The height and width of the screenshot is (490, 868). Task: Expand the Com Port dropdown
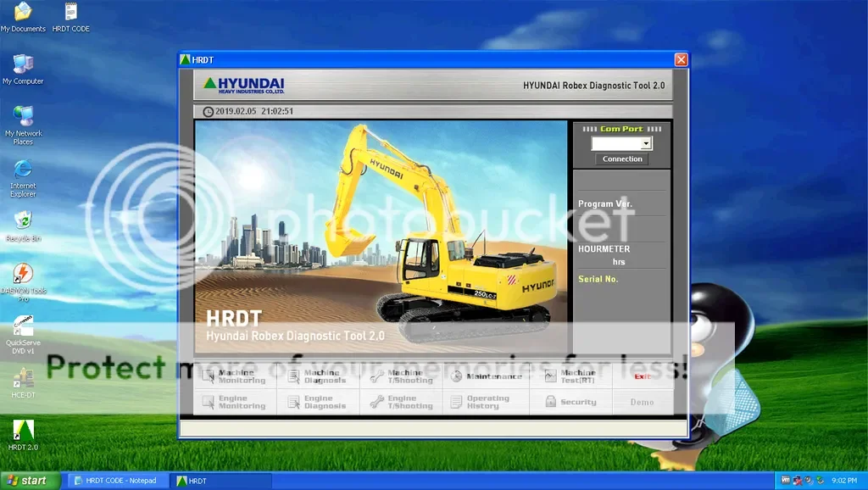tap(646, 144)
